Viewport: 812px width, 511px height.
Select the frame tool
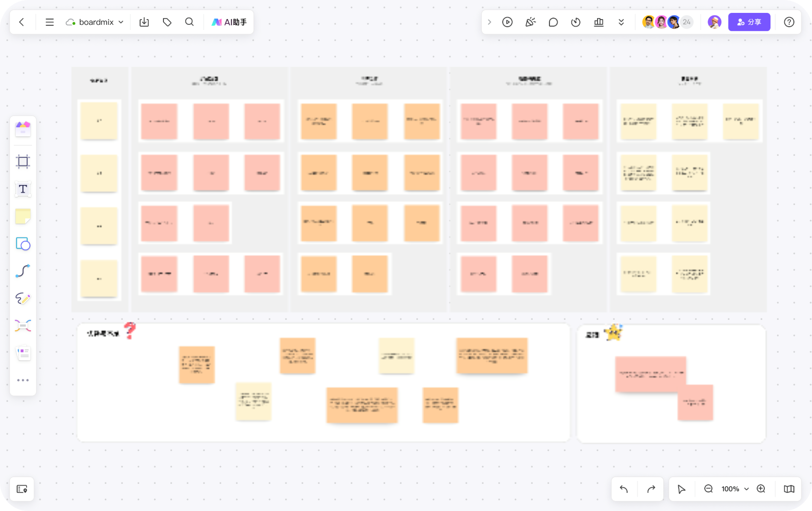pyautogui.click(x=23, y=162)
